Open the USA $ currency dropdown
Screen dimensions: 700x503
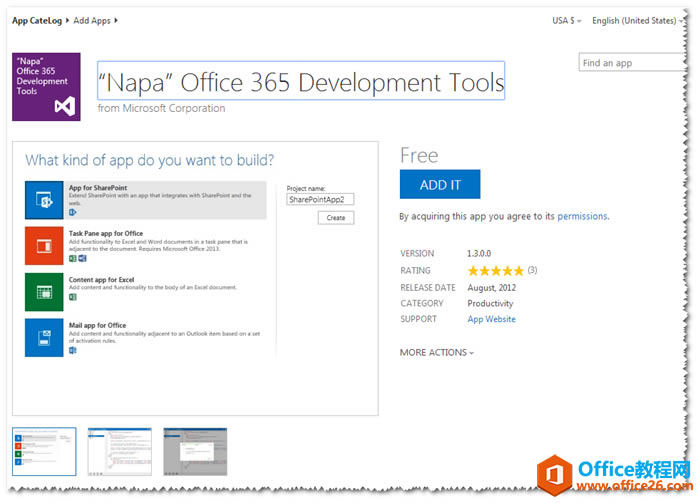pyautogui.click(x=567, y=20)
